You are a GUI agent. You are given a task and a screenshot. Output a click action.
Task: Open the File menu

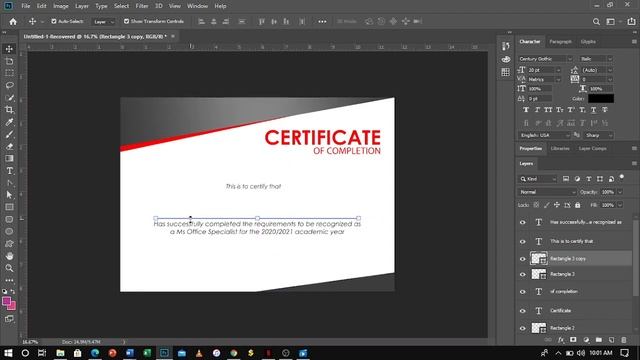(26, 6)
